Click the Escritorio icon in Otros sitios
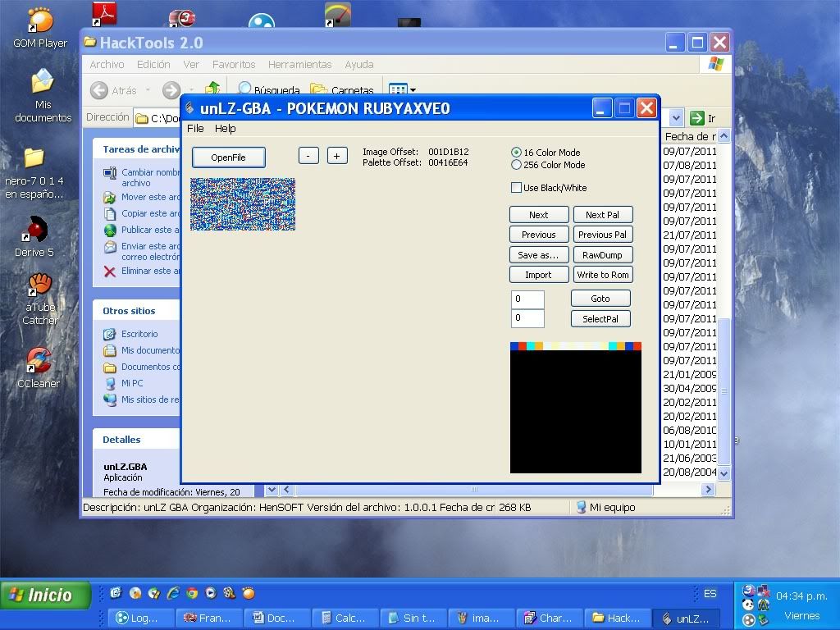The width and height of the screenshot is (840, 630). (110, 335)
